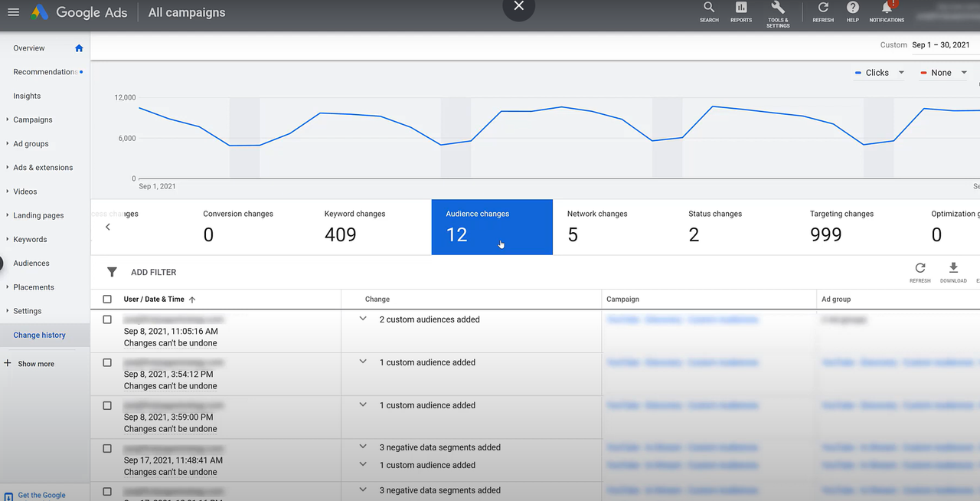Click Show more in the sidebar
The width and height of the screenshot is (980, 501).
point(36,364)
